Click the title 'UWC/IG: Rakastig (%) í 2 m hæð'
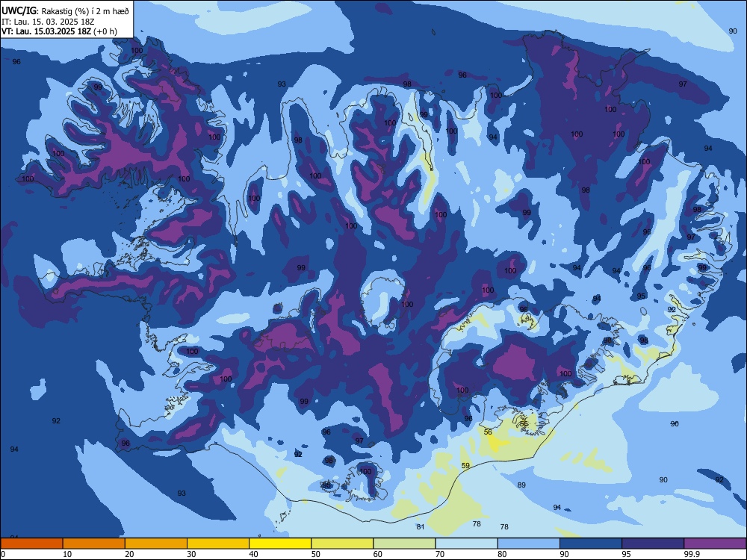Viewport: 747px width, 560px height. (x=65, y=10)
